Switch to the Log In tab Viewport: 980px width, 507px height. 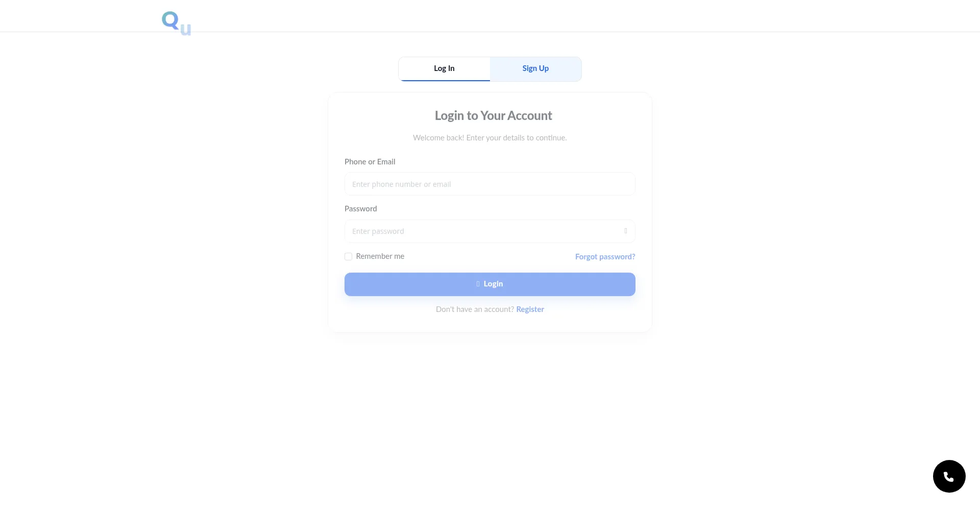click(x=444, y=69)
